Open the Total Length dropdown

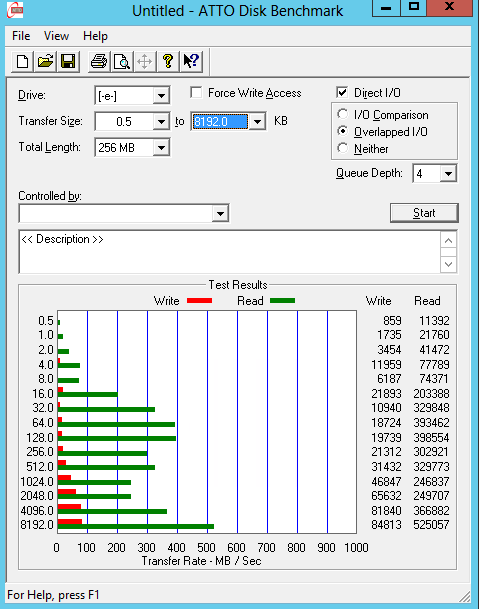161,148
